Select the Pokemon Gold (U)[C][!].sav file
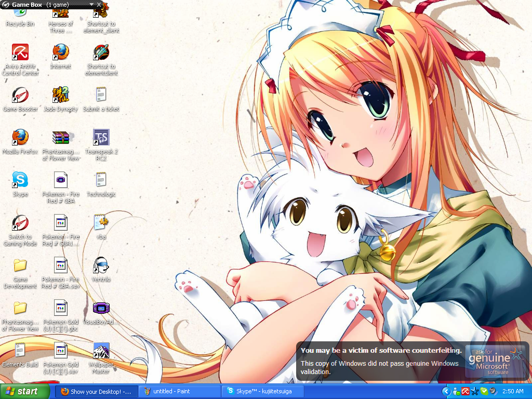 click(61, 359)
